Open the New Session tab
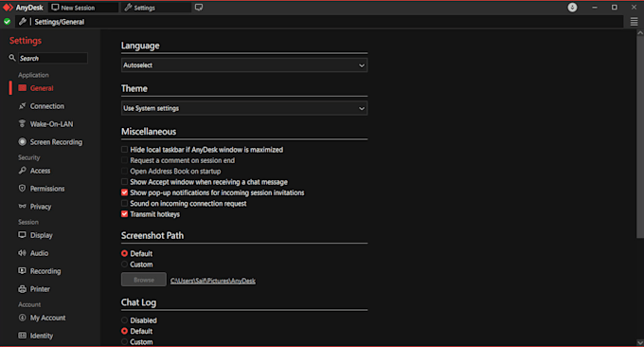This screenshot has width=644, height=347. click(83, 8)
